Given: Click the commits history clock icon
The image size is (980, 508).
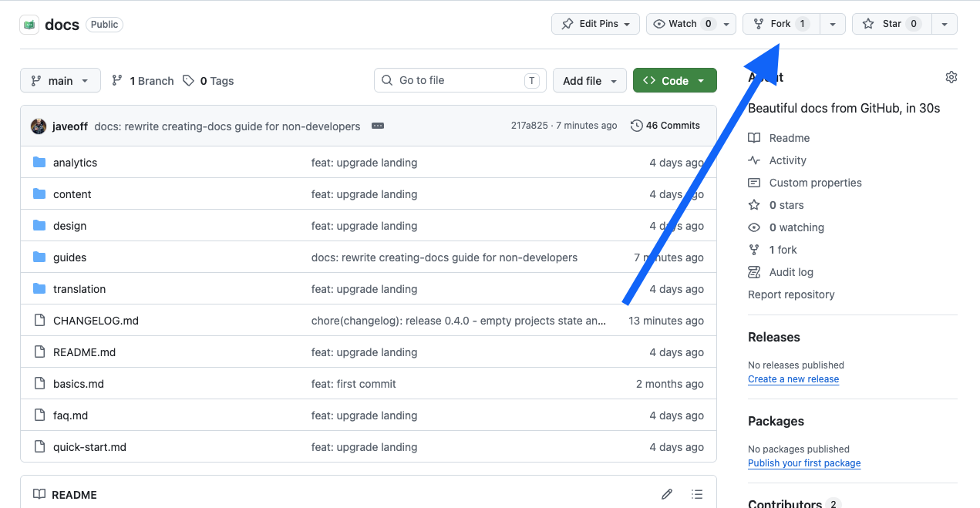Looking at the screenshot, I should tap(636, 126).
